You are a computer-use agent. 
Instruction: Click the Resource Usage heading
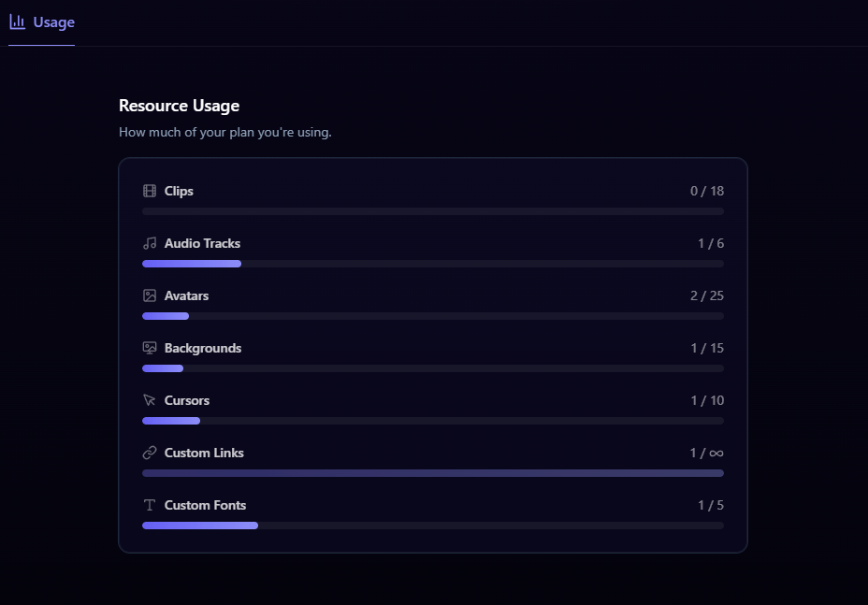click(178, 106)
